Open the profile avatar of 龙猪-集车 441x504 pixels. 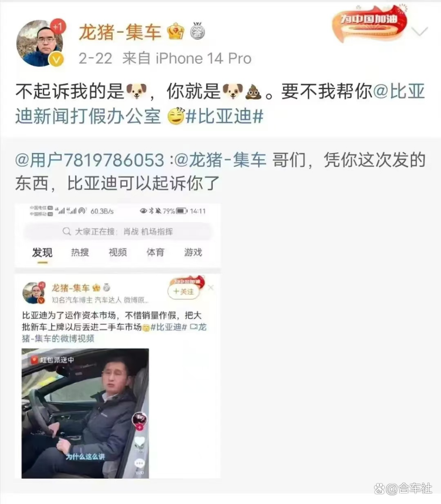(40, 43)
